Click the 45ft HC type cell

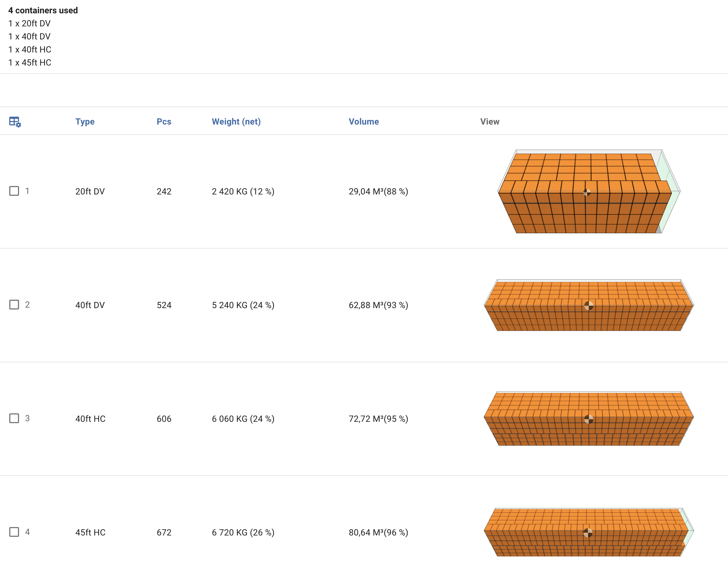tap(90, 532)
